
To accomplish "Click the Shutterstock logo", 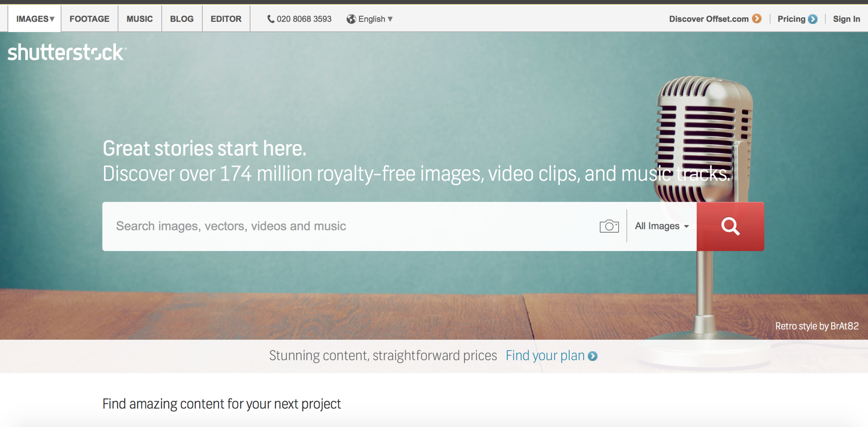I will (67, 52).
